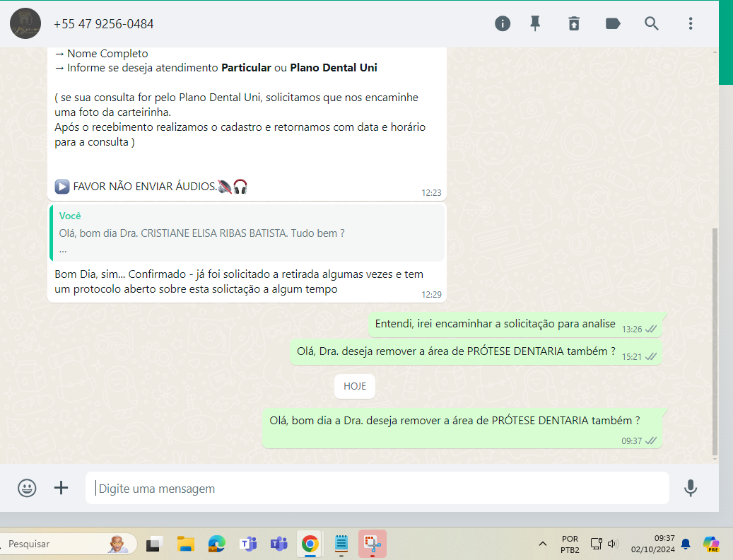This screenshot has width=733, height=560.
Task: Open Snipping Tool from the taskbar
Action: pos(372,544)
